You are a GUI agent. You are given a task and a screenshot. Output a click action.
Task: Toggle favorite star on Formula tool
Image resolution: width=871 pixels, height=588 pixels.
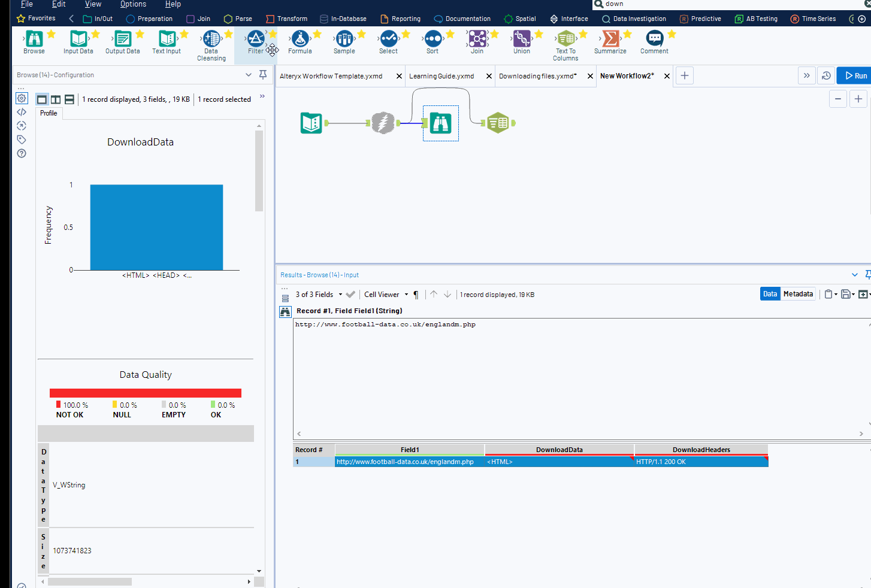[x=317, y=34]
